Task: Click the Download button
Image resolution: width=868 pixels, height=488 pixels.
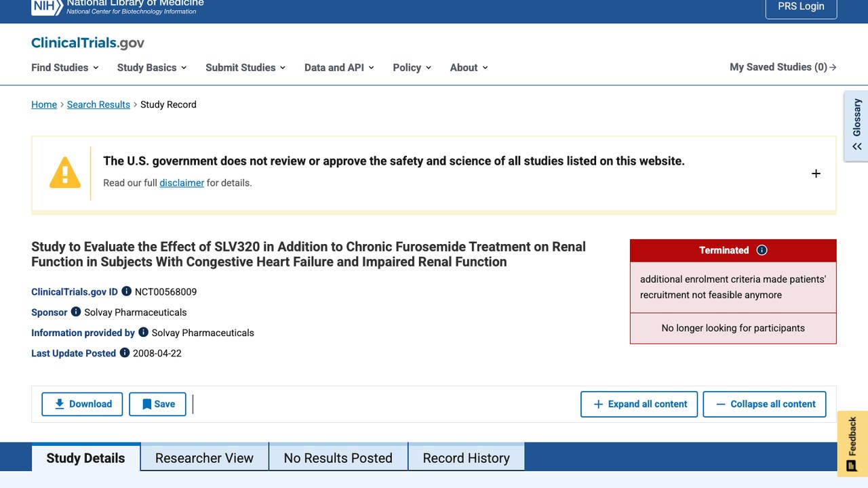Action: point(82,404)
